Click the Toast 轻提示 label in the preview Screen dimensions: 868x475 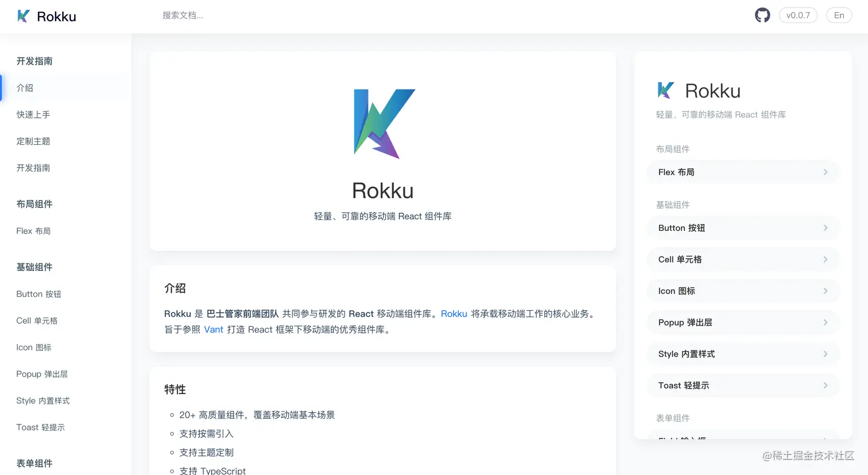684,385
